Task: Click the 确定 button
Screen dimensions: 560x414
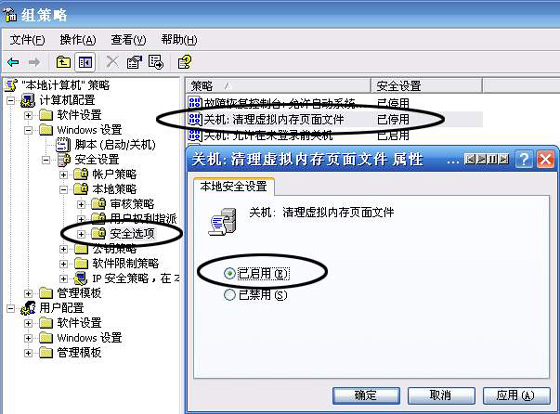Action: 366,395
